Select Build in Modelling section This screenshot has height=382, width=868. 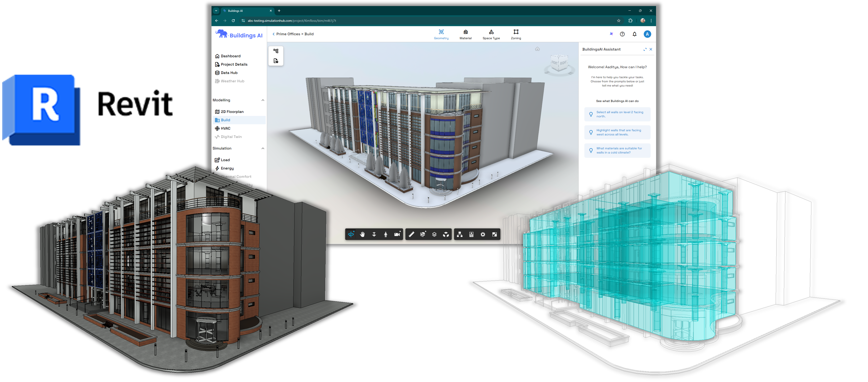(240, 120)
